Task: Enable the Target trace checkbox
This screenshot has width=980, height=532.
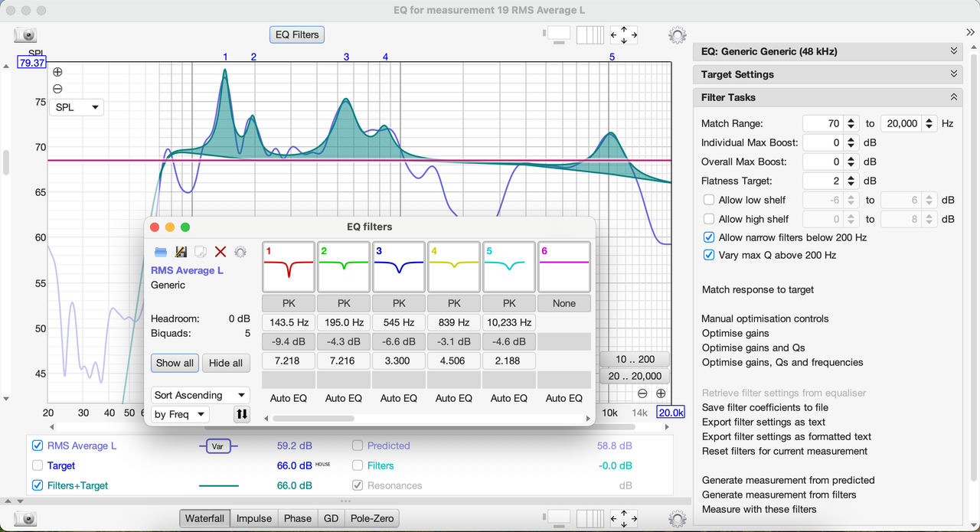Action: (x=38, y=465)
